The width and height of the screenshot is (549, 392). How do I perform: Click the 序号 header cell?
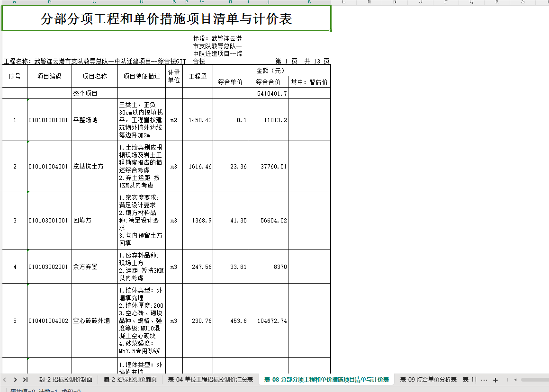point(15,76)
